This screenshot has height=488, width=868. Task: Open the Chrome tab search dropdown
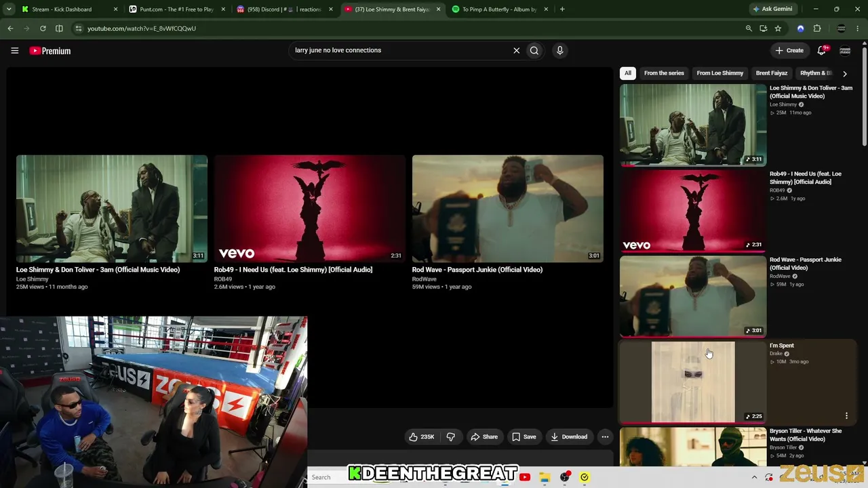coord(9,9)
